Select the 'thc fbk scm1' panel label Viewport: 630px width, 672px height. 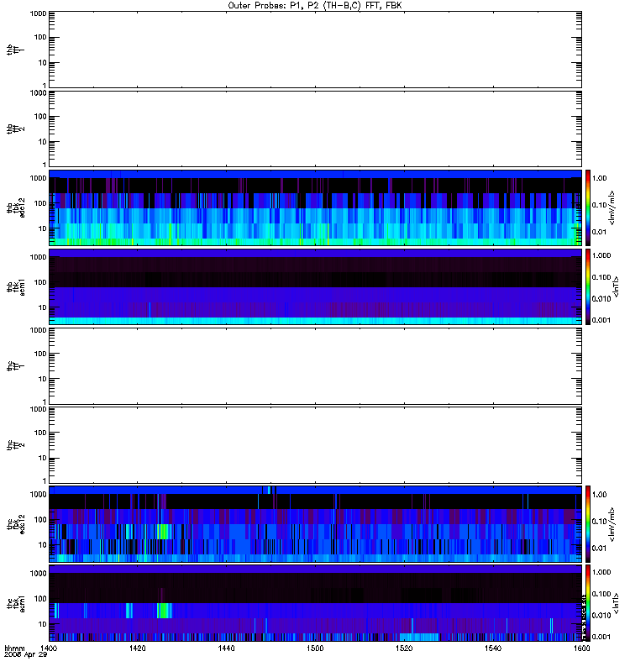click(x=15, y=603)
